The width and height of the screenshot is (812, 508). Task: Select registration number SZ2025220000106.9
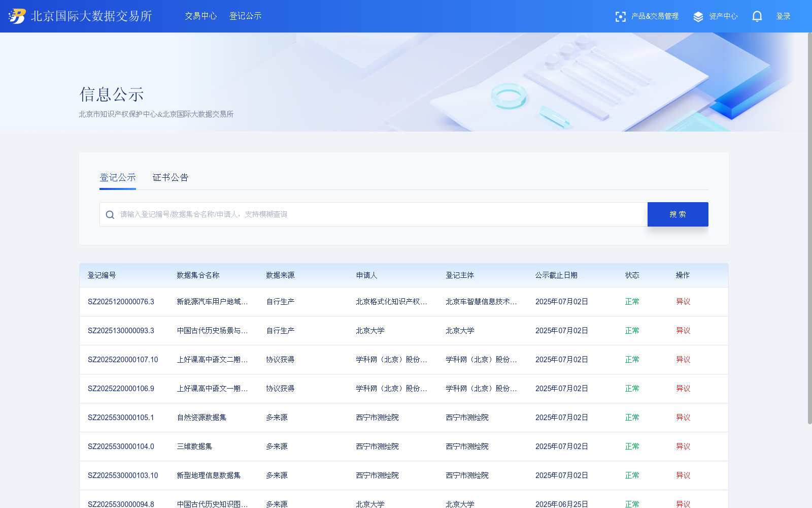(121, 389)
